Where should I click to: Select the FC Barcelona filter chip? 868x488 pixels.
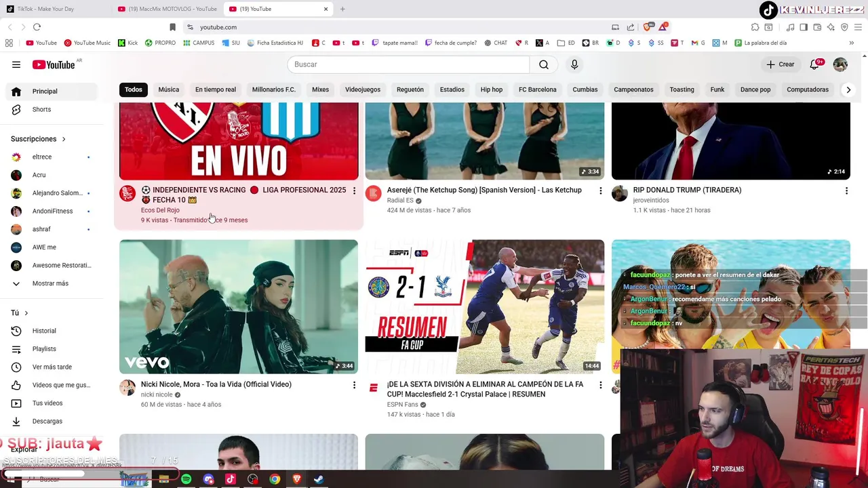pyautogui.click(x=538, y=89)
